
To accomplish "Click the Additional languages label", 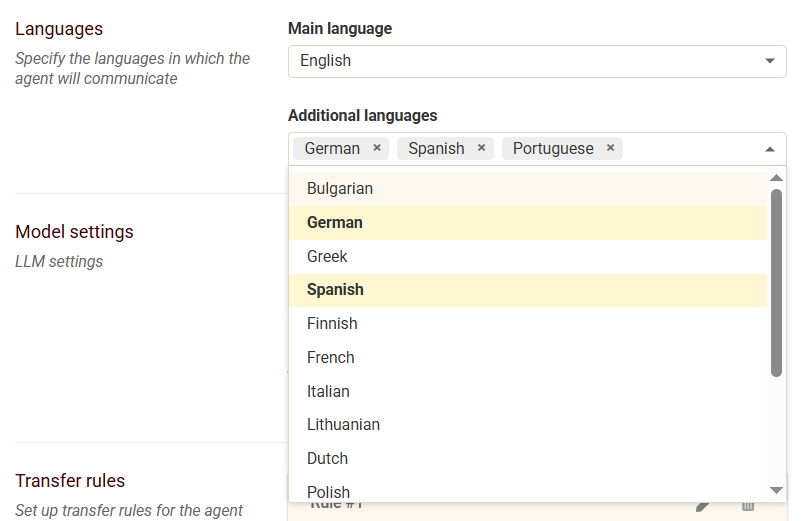I will [363, 116].
